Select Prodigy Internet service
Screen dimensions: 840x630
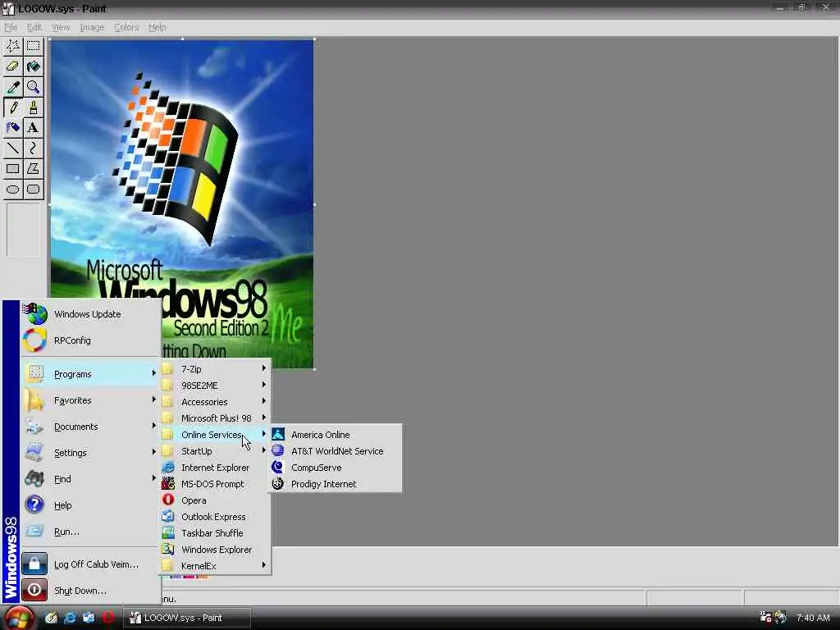pyautogui.click(x=336, y=484)
